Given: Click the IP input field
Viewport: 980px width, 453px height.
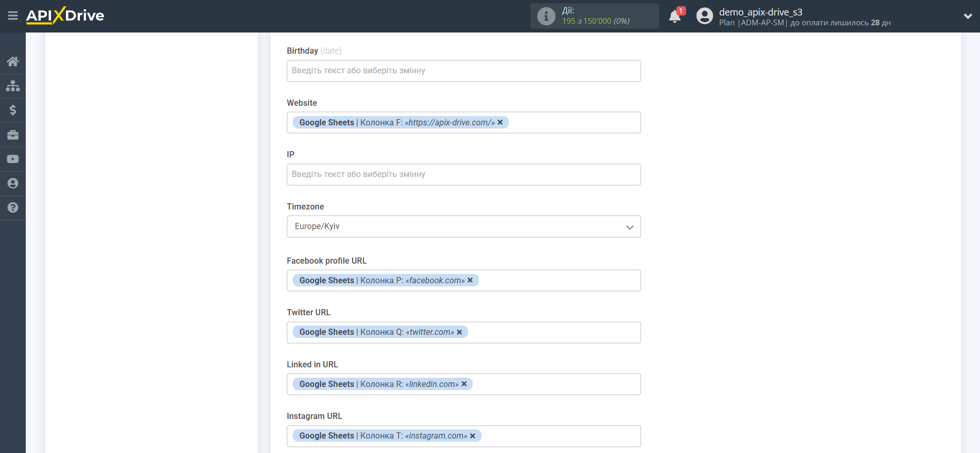Looking at the screenshot, I should click(463, 174).
